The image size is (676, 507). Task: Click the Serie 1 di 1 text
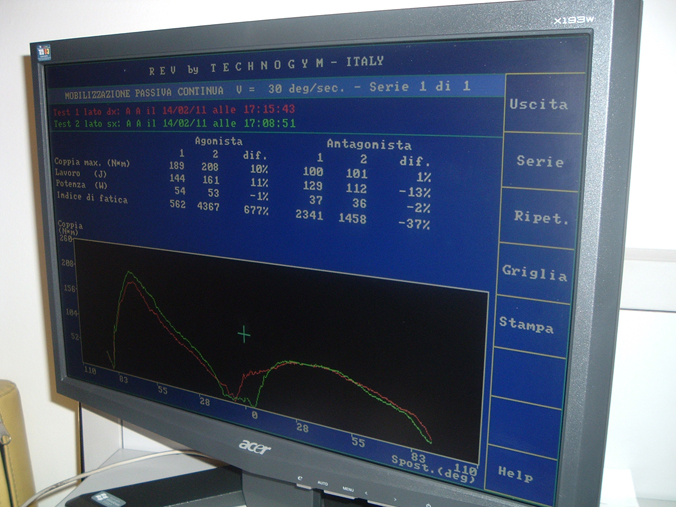(419, 86)
